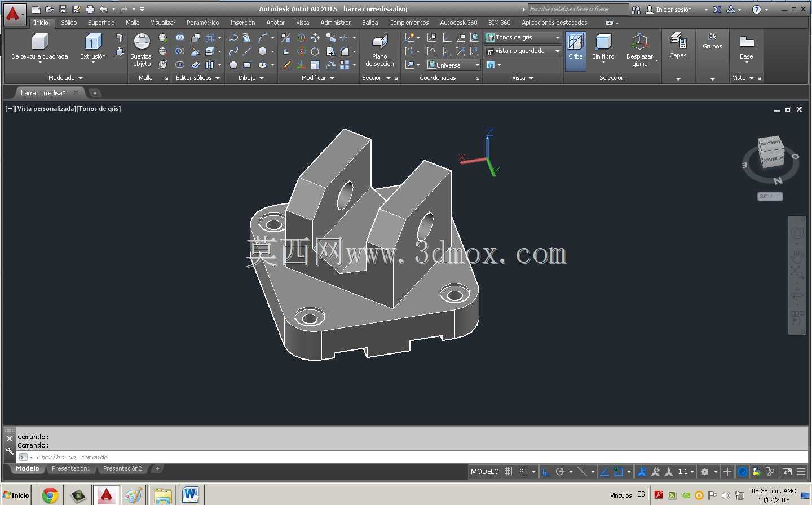Viewport: 812px width, 505px height.
Task: Select the Plano de sección tool
Action: pos(379,51)
